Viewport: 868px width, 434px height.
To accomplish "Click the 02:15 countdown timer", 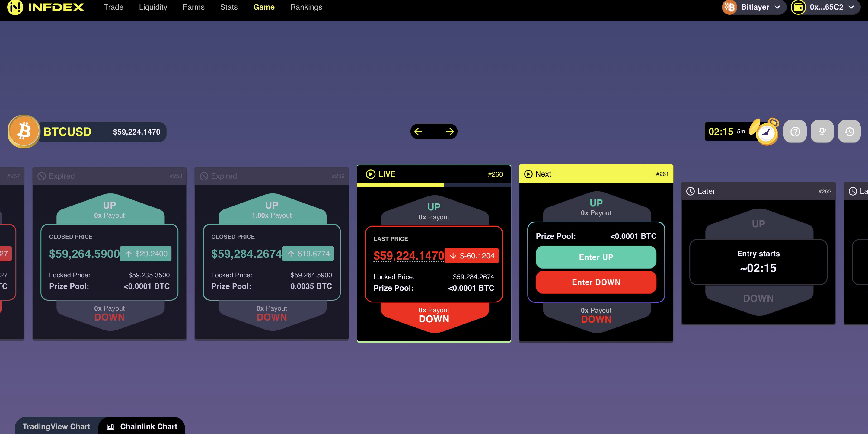I will click(x=721, y=131).
